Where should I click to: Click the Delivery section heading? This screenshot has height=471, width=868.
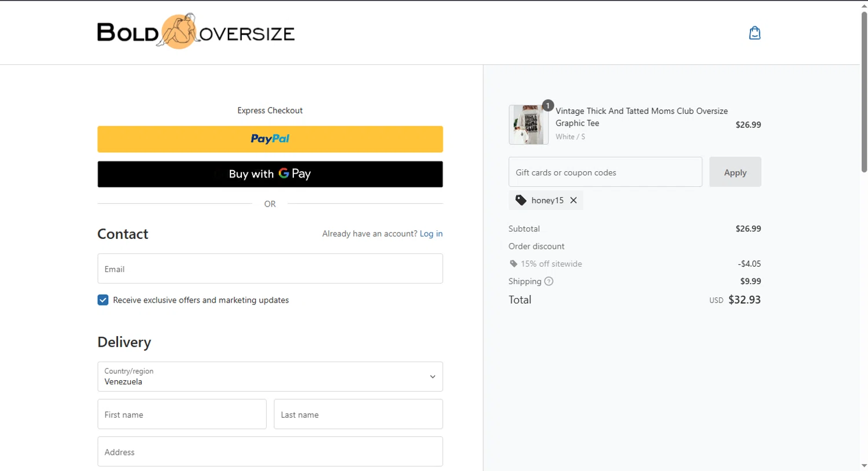click(x=124, y=342)
